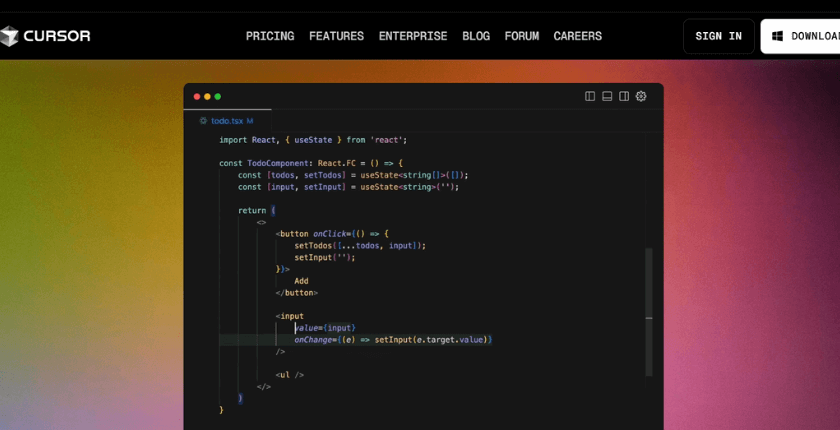Click the yellow minimize dot in editor window

[x=208, y=96]
